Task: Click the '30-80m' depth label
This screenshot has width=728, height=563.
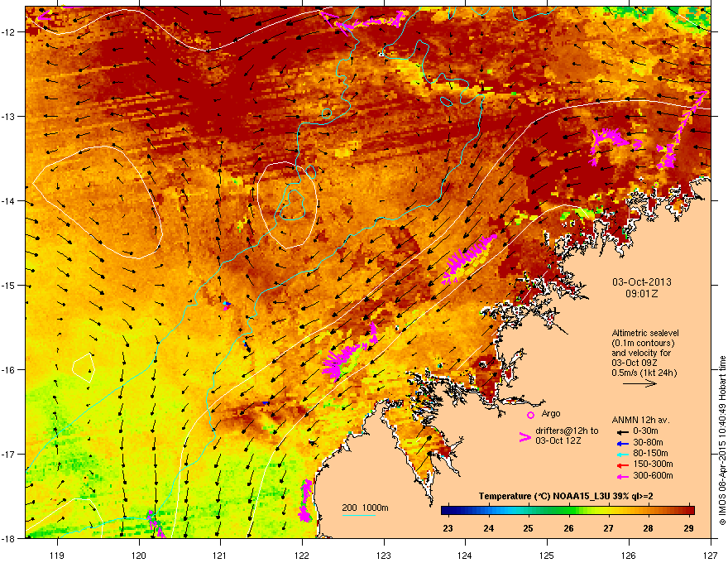Action: [x=648, y=443]
